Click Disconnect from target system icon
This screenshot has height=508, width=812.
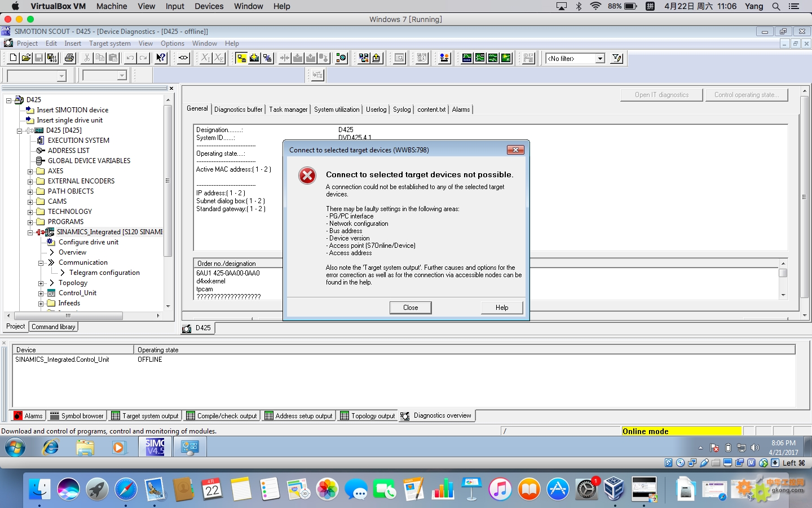coord(267,58)
